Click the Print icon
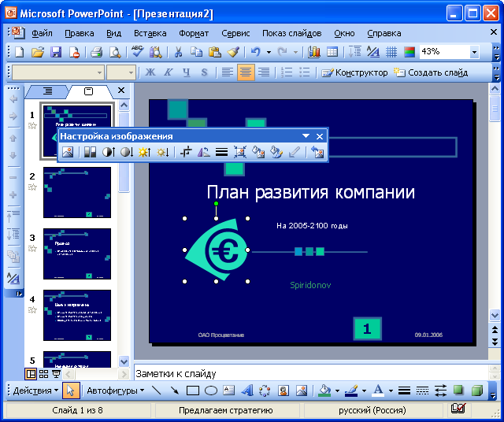Viewport: 504px width, 422px height. pyautogui.click(x=96, y=52)
